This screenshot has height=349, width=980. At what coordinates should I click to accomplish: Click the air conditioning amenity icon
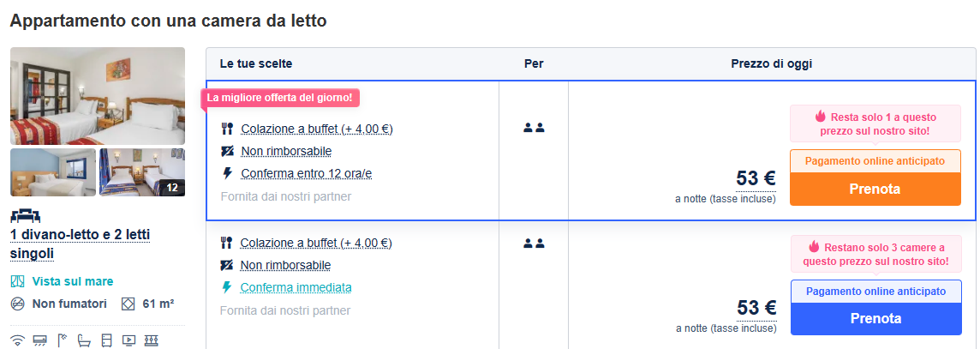[39, 340]
